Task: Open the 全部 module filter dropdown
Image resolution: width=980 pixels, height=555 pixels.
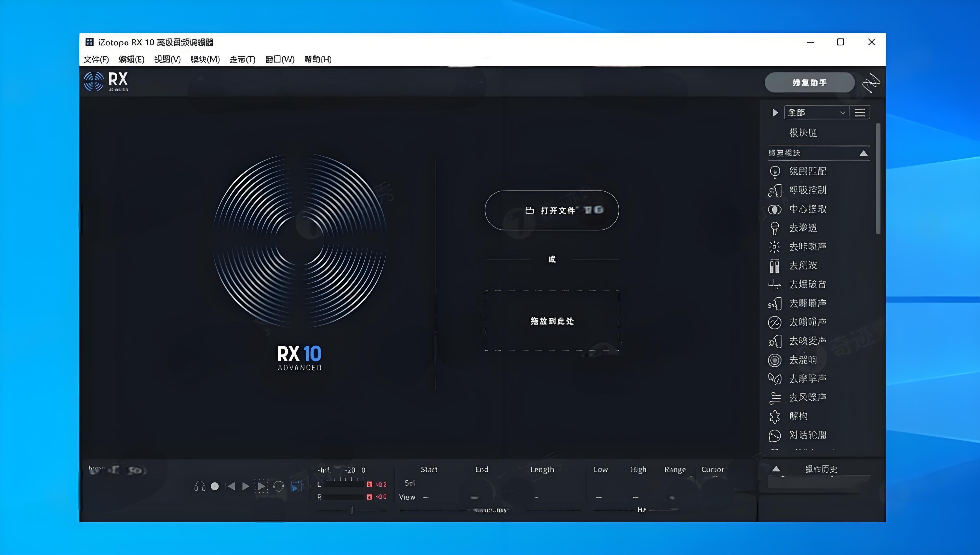Action: coord(816,113)
